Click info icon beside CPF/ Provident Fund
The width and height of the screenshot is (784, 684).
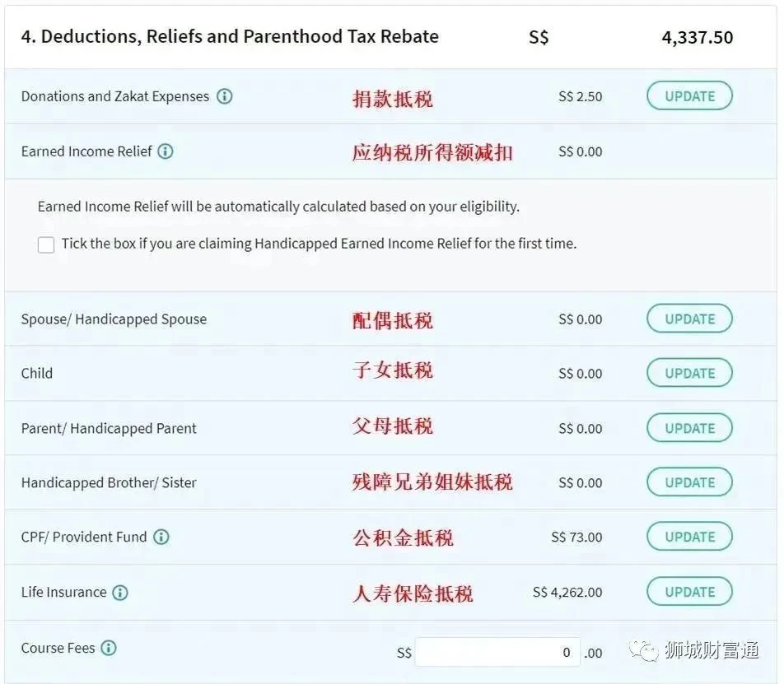(x=161, y=537)
